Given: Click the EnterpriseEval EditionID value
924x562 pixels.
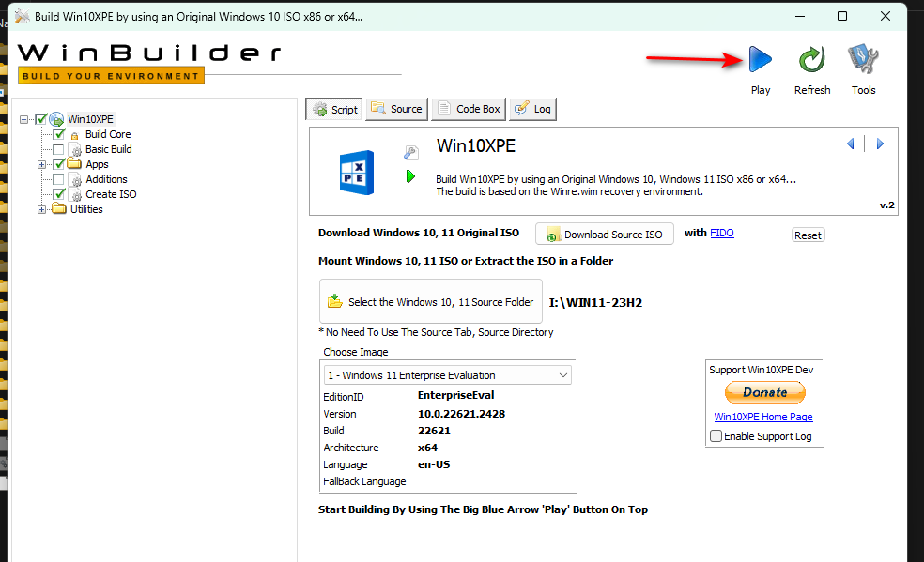Looking at the screenshot, I should (456, 395).
